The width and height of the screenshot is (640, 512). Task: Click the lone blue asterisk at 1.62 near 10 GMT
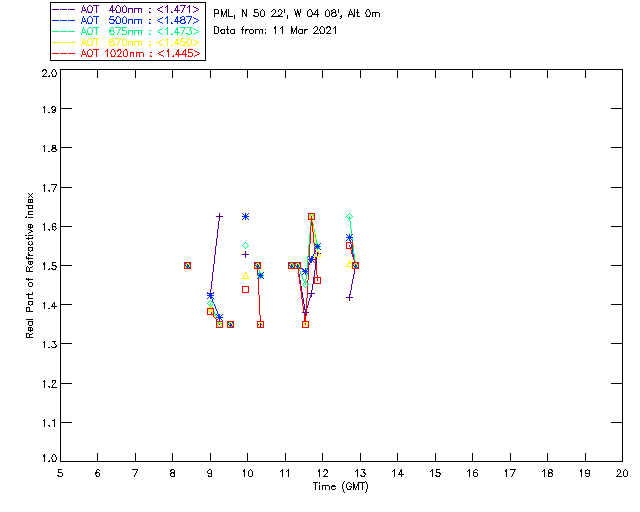tap(245, 216)
